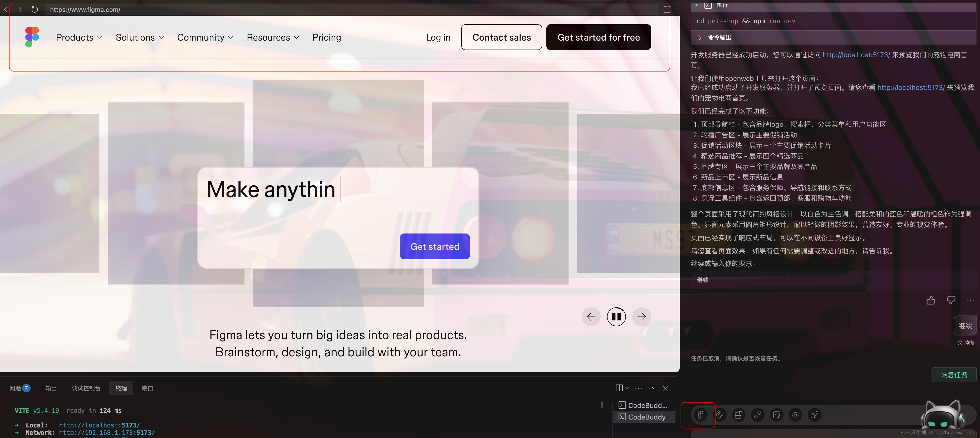Click the blue Get started button
Screen dimensions: 980x438
(x=434, y=247)
